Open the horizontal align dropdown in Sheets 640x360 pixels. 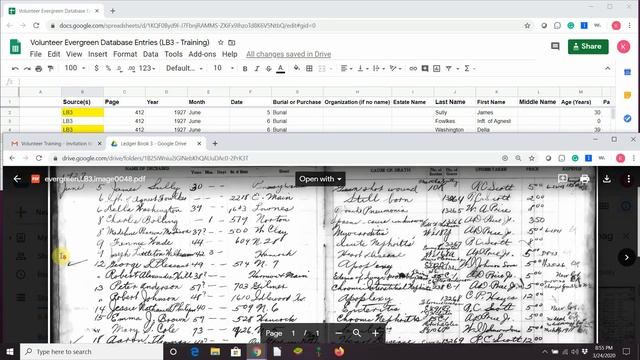pos(346,69)
